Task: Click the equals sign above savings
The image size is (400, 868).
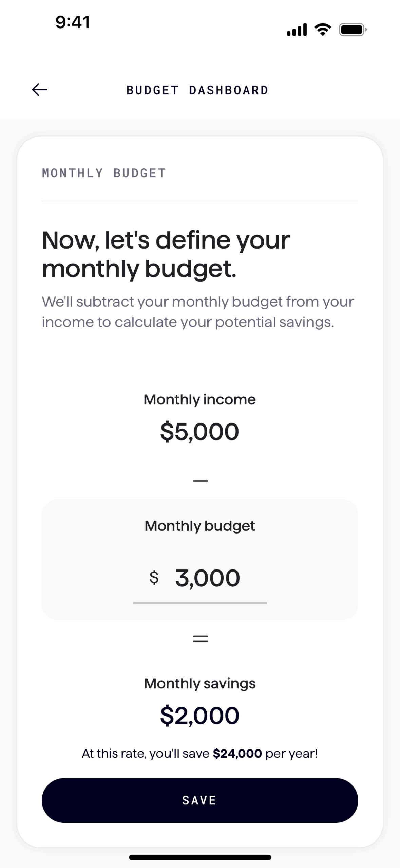Action: [200, 639]
